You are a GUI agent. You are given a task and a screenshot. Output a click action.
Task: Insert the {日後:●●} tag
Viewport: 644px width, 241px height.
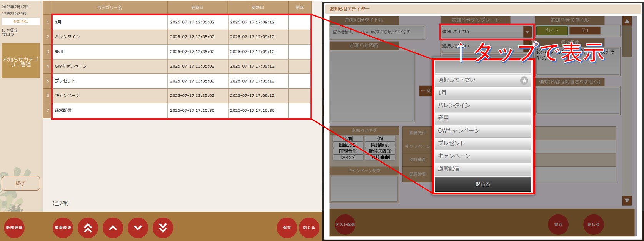point(380,157)
